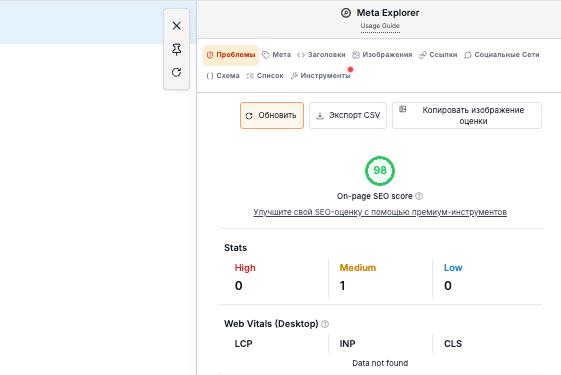Image resolution: width=561 pixels, height=375 pixels.
Task: Click the Stats heading
Action: (x=235, y=248)
